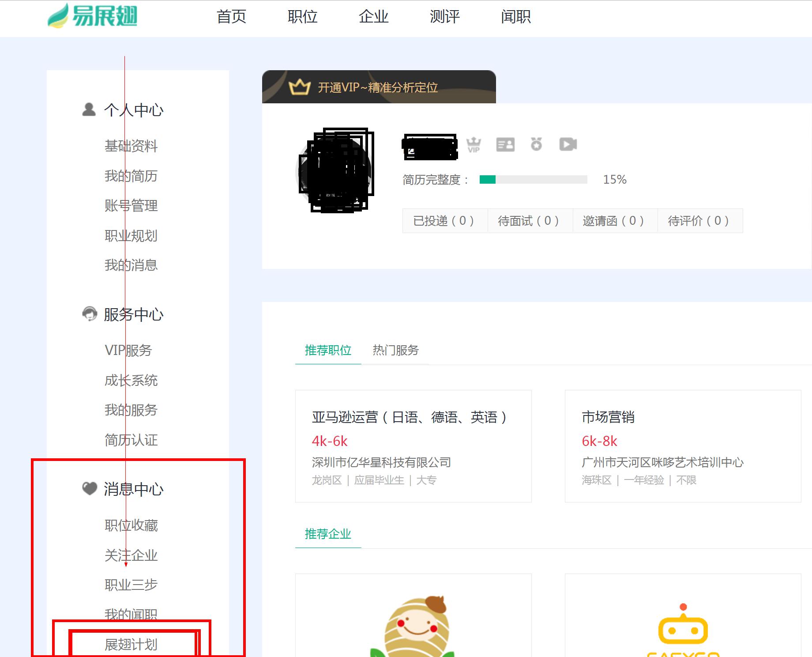Open the 职位 menu in top navigation

coord(302,17)
